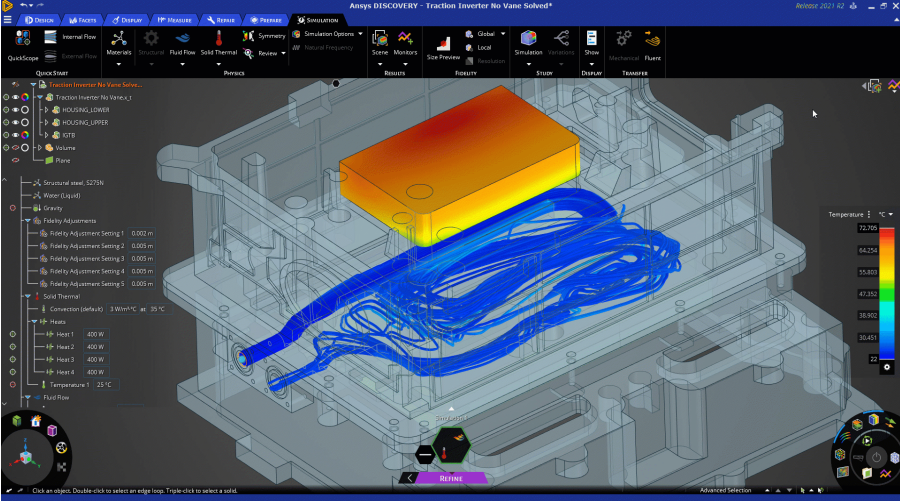Edit the Heat 2 value 400 W

[95, 347]
